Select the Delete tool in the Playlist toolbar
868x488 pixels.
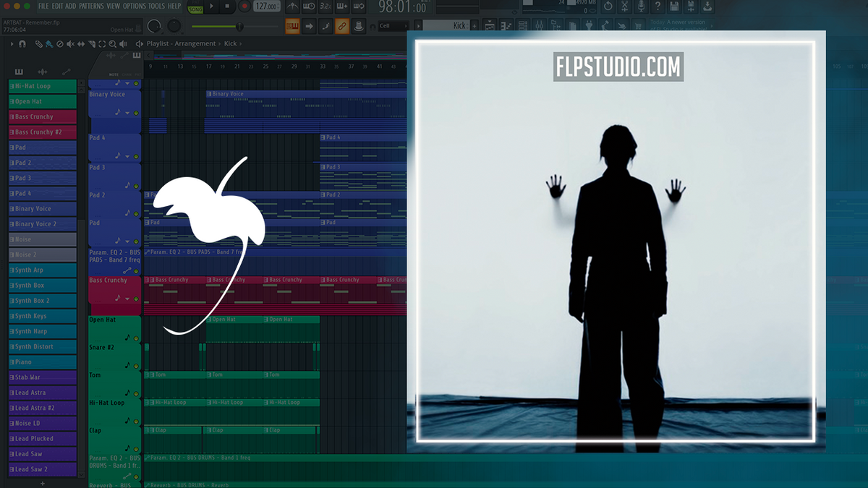(x=59, y=44)
